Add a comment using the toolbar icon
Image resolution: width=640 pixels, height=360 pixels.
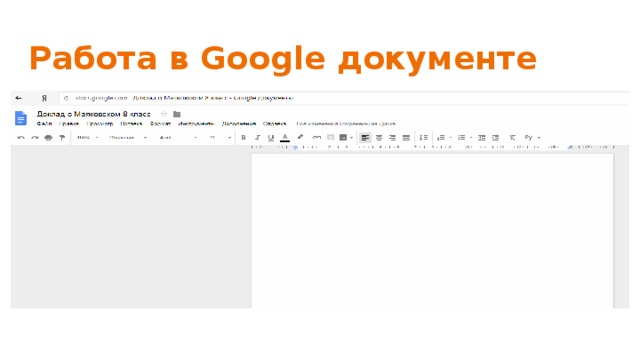click(x=331, y=138)
